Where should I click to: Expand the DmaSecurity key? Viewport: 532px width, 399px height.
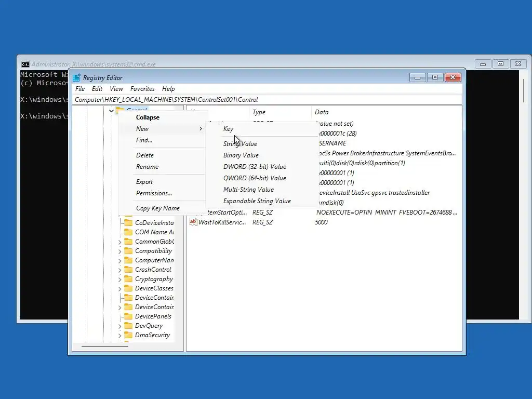point(120,336)
